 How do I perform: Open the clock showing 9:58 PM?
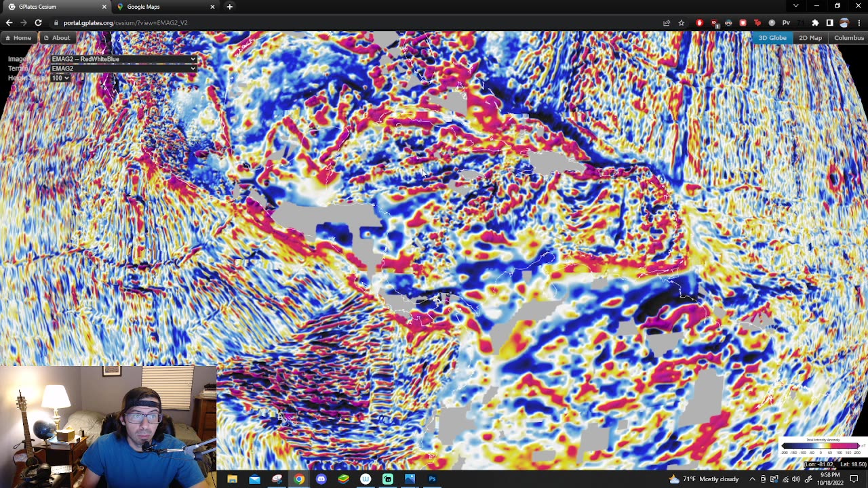pos(829,479)
